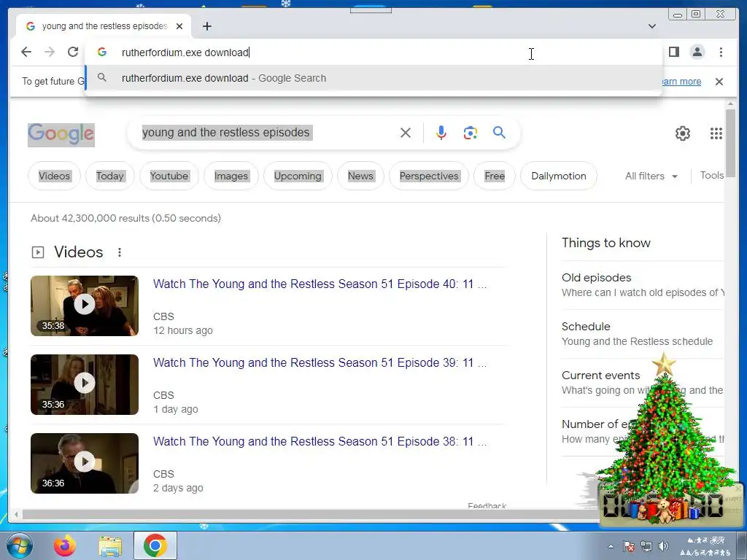Select the Images filter chip
The image size is (747, 560).
click(231, 176)
